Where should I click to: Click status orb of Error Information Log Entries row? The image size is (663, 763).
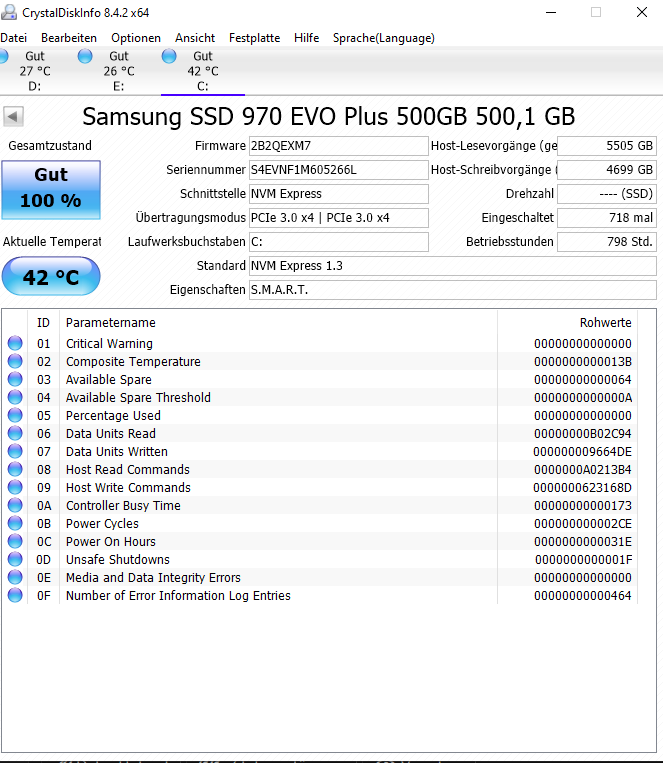(x=15, y=595)
